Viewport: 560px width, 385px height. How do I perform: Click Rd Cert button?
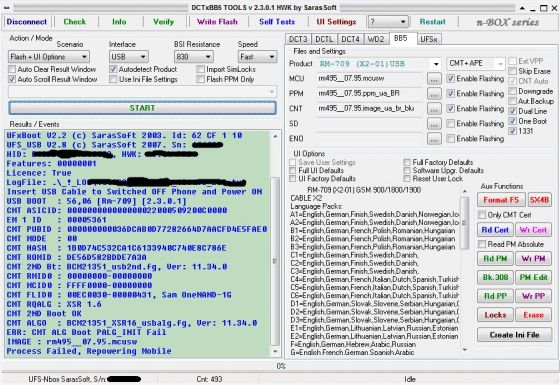[x=495, y=230]
